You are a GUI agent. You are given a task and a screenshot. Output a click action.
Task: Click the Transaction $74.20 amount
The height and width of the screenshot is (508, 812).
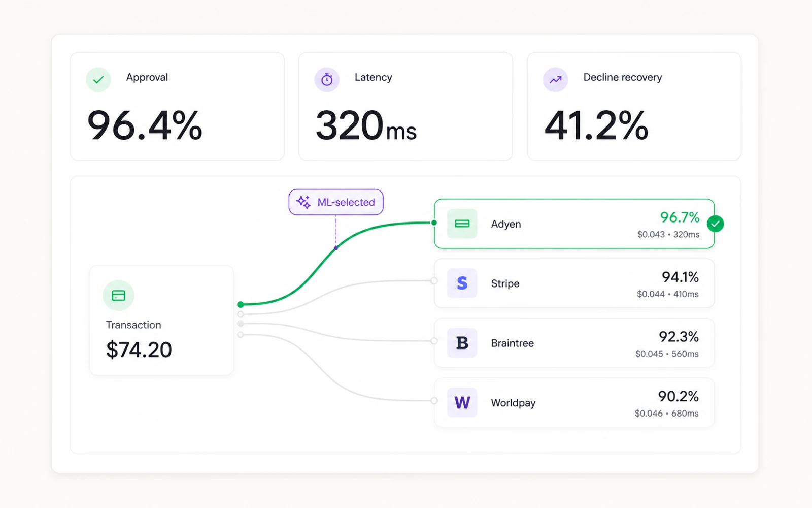point(139,350)
